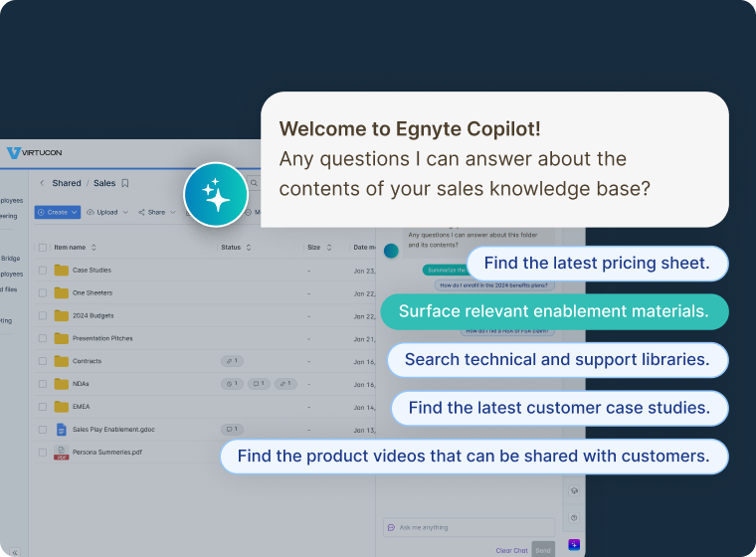This screenshot has height=557, width=756.
Task: Open the Case Studies folder icon
Action: (62, 271)
